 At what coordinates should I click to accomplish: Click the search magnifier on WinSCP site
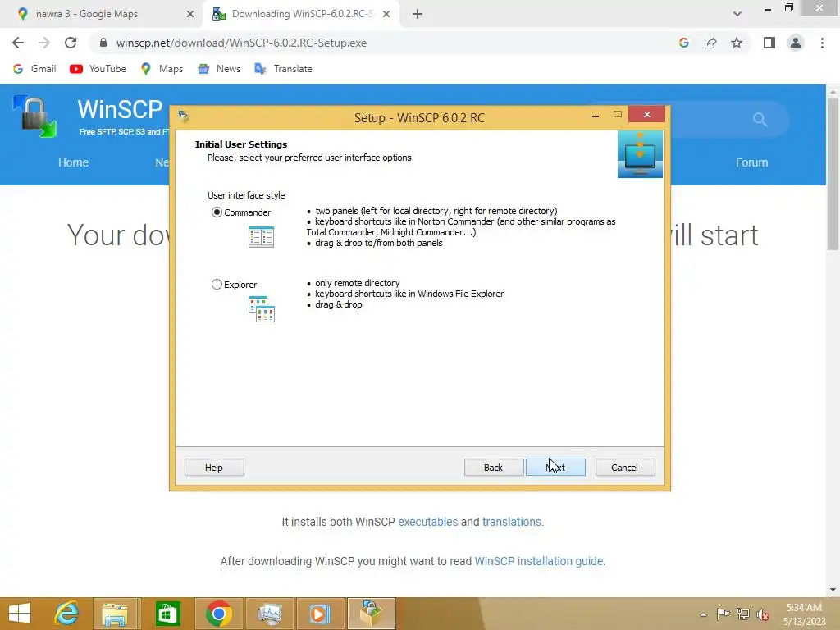coord(760,119)
